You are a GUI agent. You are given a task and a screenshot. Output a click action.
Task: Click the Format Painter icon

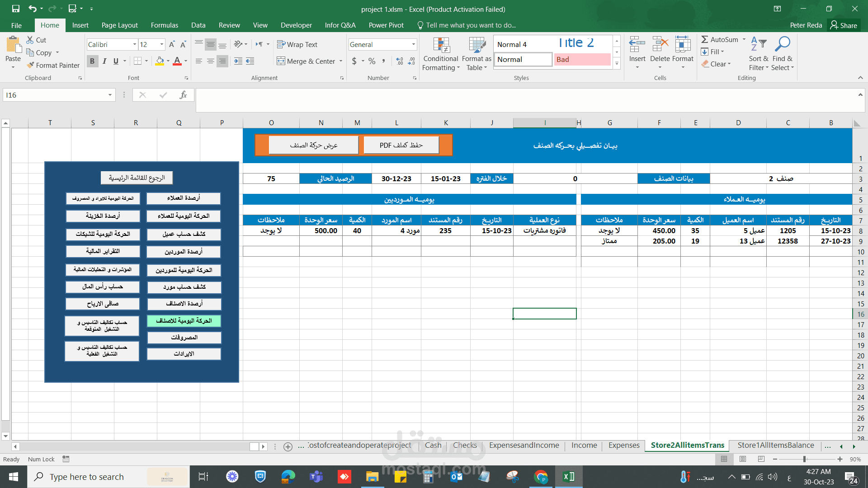point(30,65)
